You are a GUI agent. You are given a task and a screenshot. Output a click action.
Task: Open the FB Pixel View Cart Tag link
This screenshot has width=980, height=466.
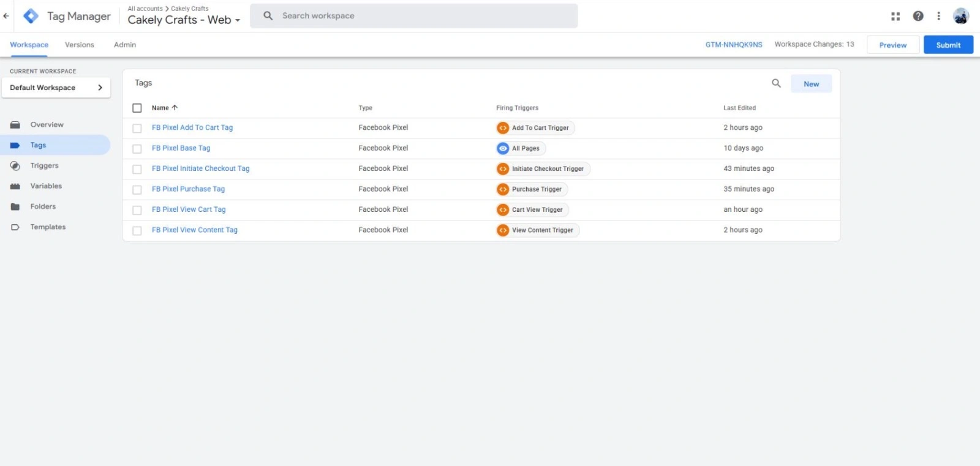point(189,209)
